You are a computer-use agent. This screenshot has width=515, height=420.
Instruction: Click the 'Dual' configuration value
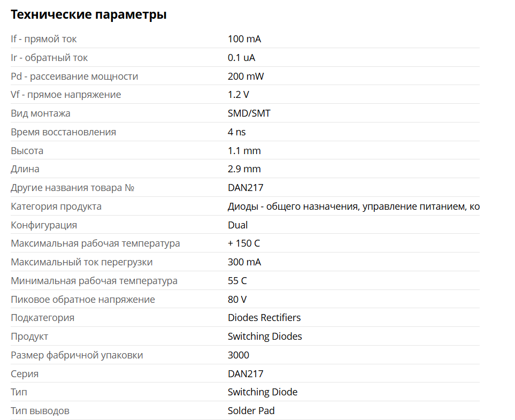click(237, 225)
